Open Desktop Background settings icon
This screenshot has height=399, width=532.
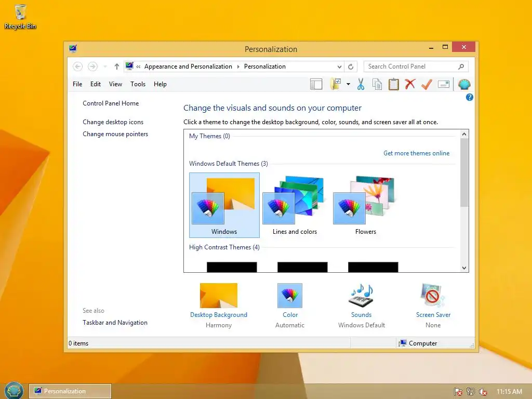click(x=219, y=296)
